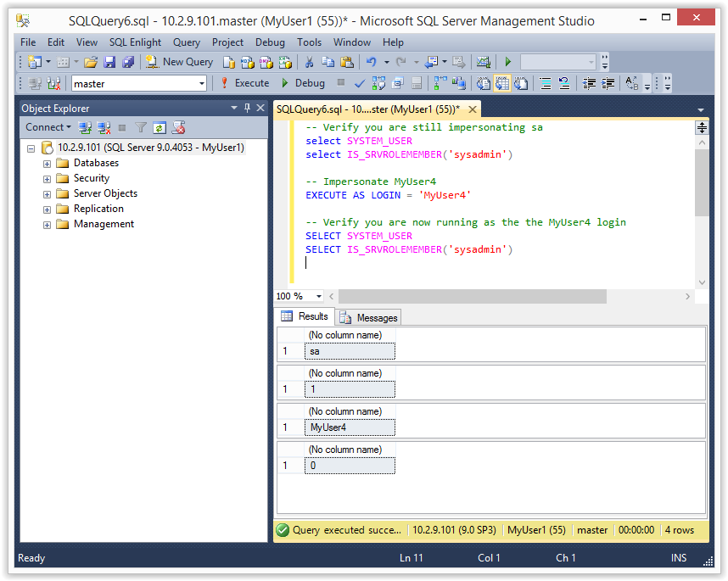Toggle Include Actual Execution Plan
Screen dimensions: 728x581
tap(440, 83)
